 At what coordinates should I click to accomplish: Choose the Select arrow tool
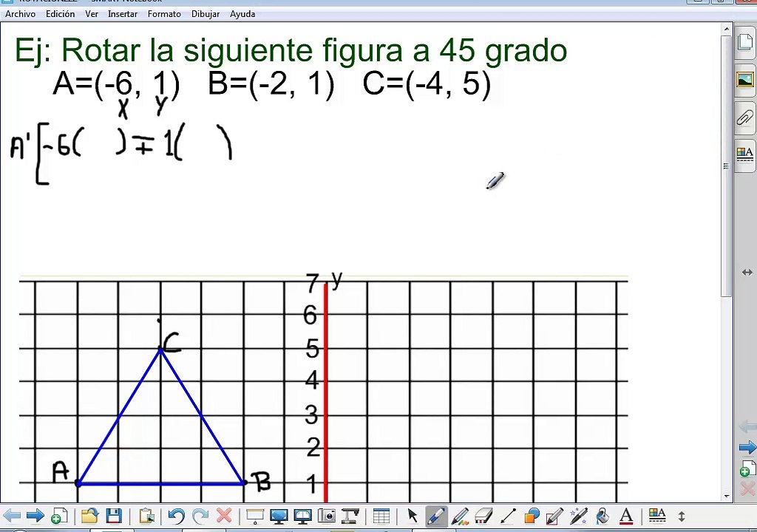(413, 516)
